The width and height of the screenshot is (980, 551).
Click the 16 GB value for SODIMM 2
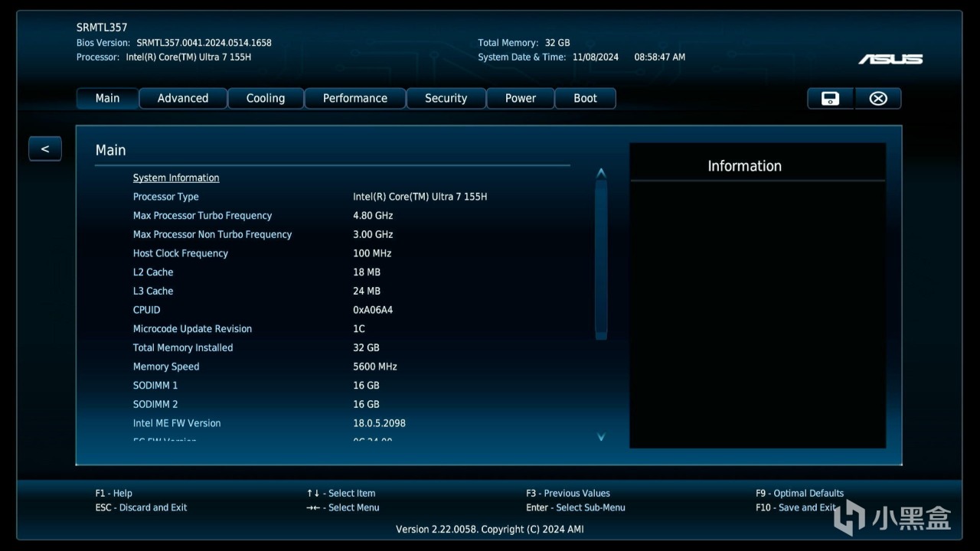pyautogui.click(x=366, y=404)
